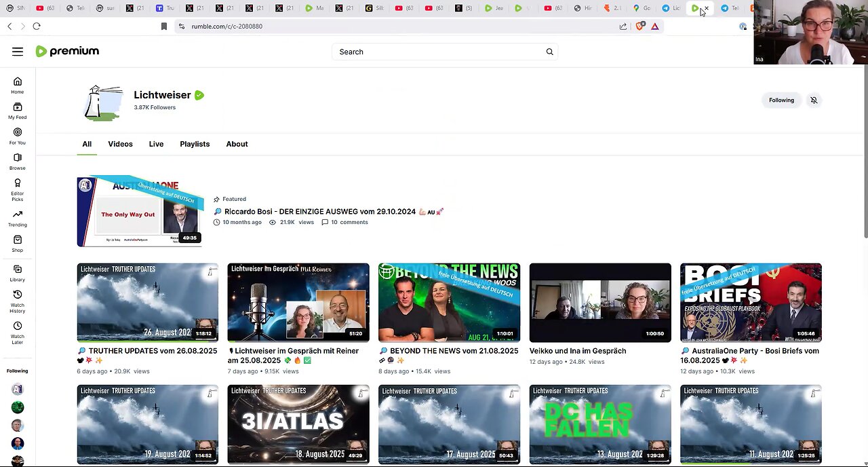Click the 3I/ATLAS video thumbnail
868x467 pixels.
(x=298, y=424)
